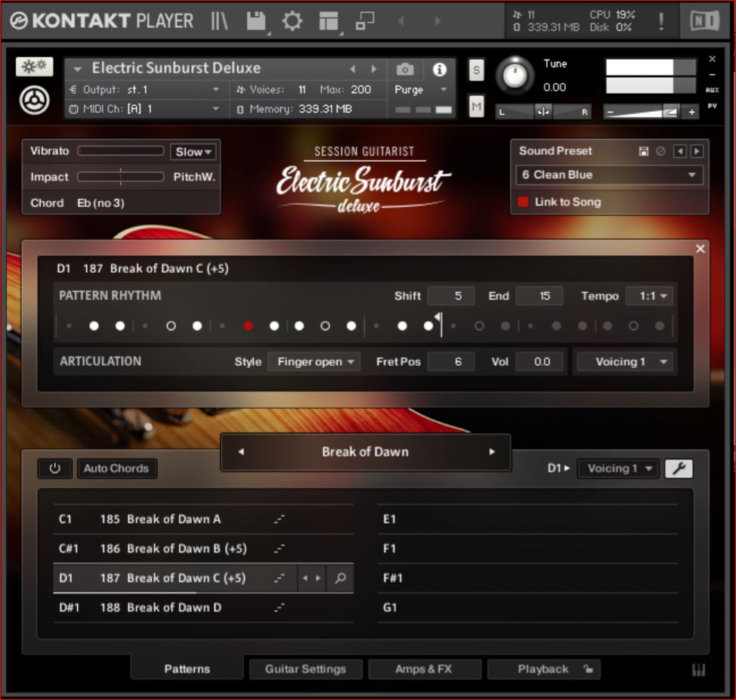The image size is (736, 700).
Task: Click the exclamation panic icon
Action: tap(661, 21)
